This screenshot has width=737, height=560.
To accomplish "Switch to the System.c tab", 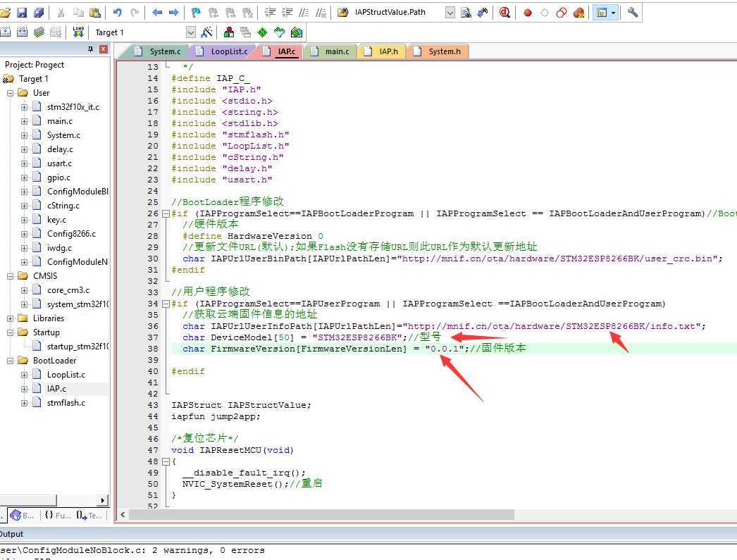I will click(158, 51).
